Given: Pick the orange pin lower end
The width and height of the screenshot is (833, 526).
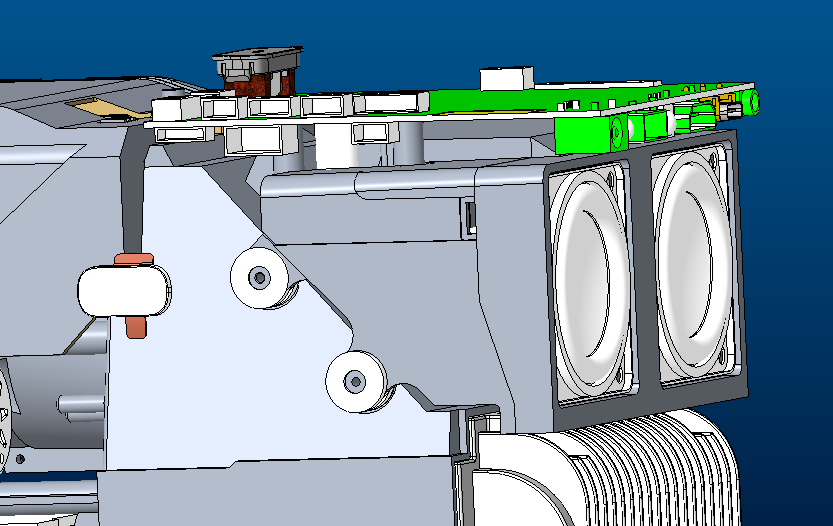Looking at the screenshot, I should (136, 327).
